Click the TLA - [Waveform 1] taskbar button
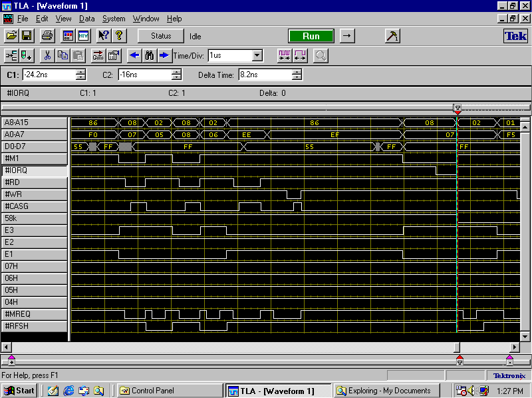The height and width of the screenshot is (398, 532). pos(278,391)
